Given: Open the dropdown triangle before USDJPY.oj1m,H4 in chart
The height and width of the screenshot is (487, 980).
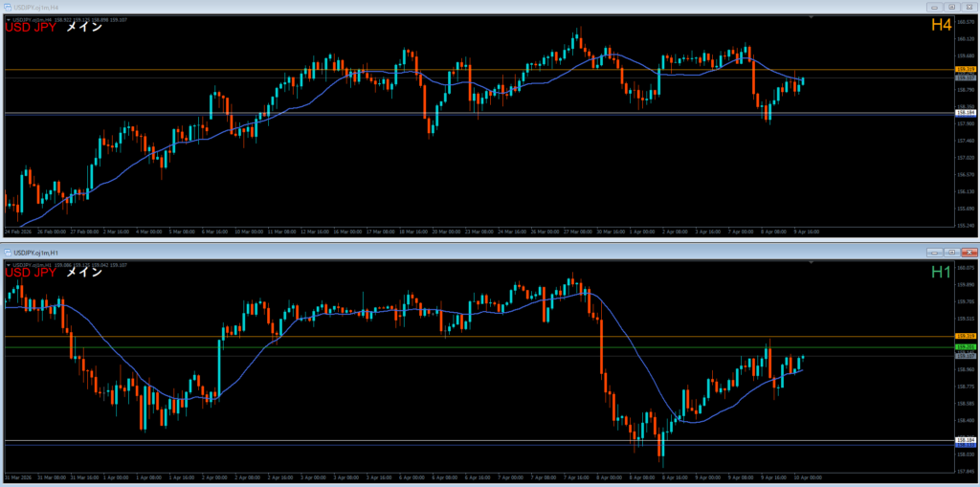Looking at the screenshot, I should coord(8,19).
